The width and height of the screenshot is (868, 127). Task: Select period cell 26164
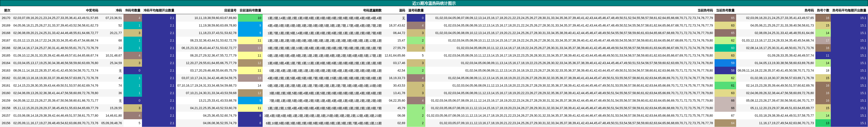point(6,63)
